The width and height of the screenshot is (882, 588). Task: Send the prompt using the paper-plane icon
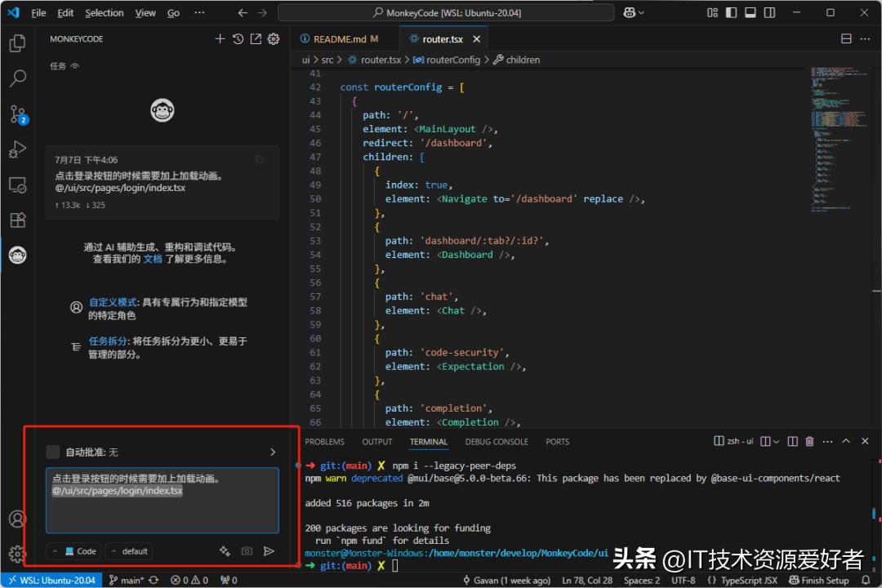tap(269, 551)
